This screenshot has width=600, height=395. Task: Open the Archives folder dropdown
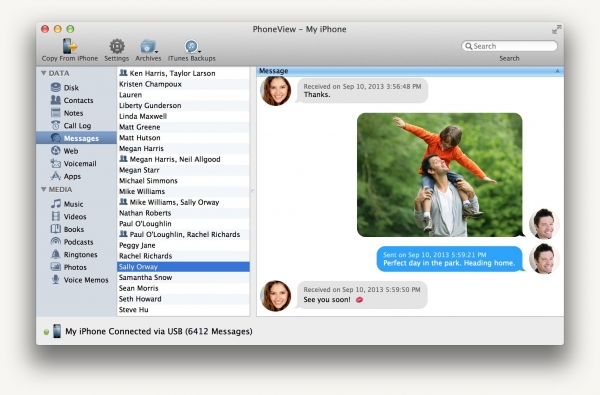(x=148, y=46)
